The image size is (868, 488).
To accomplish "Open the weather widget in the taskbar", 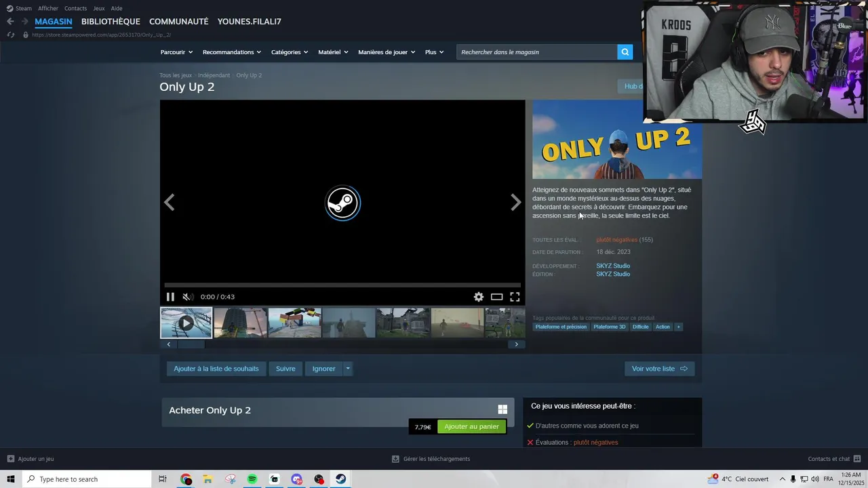I will (x=738, y=479).
